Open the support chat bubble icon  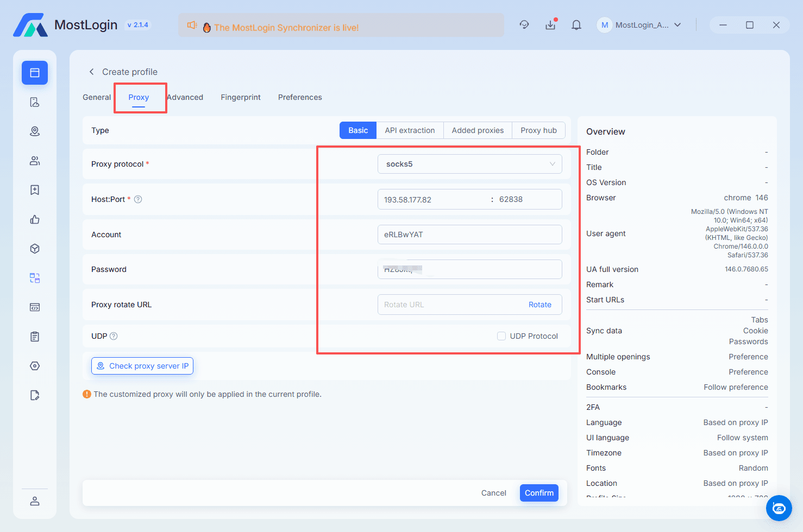coord(779,508)
